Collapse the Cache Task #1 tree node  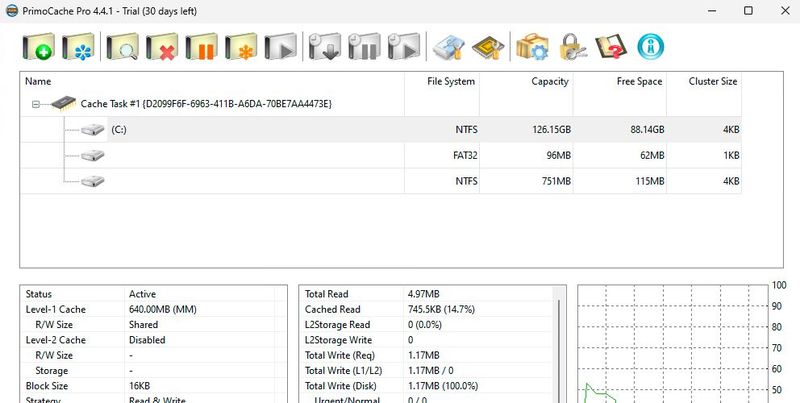(x=36, y=104)
